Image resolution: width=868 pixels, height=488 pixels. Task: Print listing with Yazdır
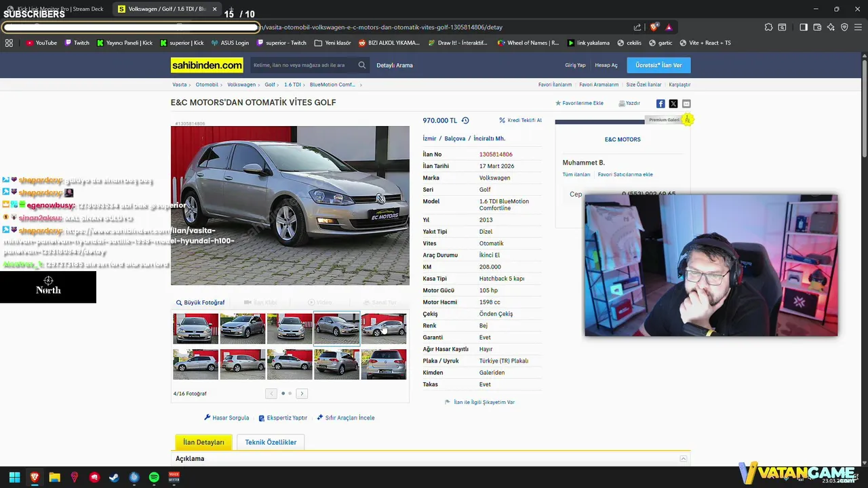pyautogui.click(x=629, y=103)
